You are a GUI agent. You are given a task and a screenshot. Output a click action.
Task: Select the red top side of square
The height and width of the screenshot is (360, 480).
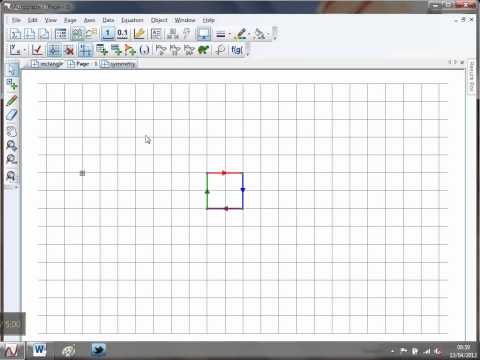coord(225,173)
